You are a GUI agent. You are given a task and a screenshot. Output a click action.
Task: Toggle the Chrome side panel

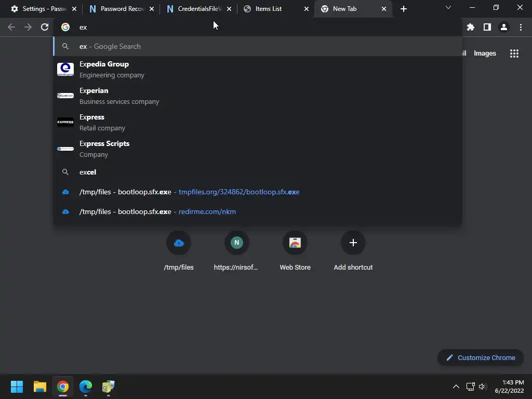click(487, 27)
